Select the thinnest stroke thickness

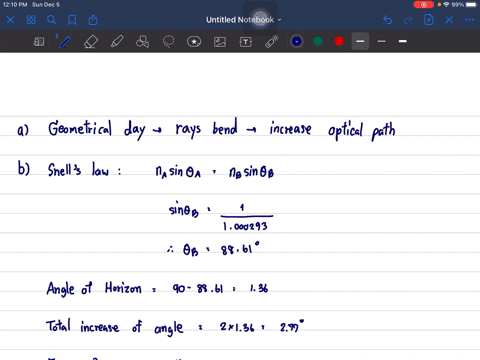[x=382, y=41]
